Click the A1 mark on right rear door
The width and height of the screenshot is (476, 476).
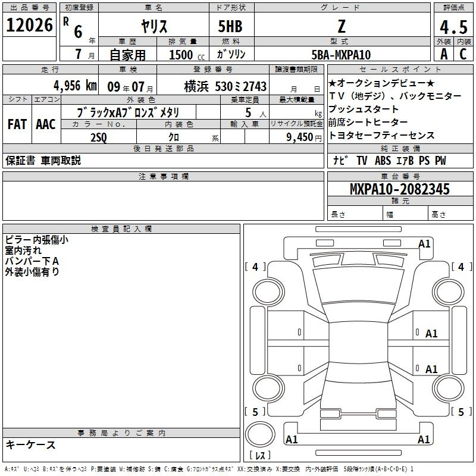point(431,369)
